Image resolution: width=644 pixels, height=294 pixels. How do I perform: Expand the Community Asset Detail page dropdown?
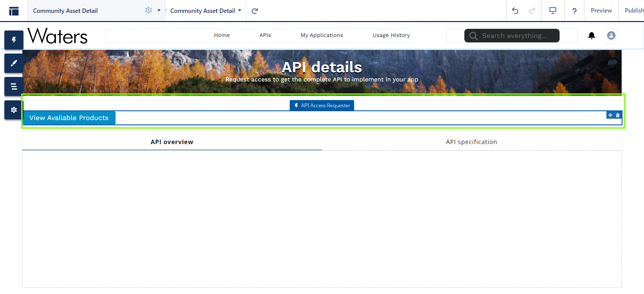(x=206, y=11)
